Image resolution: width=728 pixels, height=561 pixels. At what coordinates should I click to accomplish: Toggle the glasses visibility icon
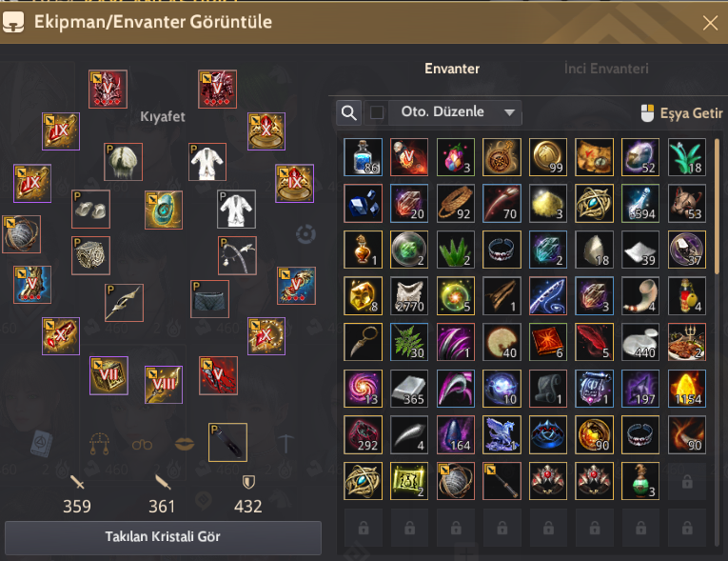coord(142,445)
